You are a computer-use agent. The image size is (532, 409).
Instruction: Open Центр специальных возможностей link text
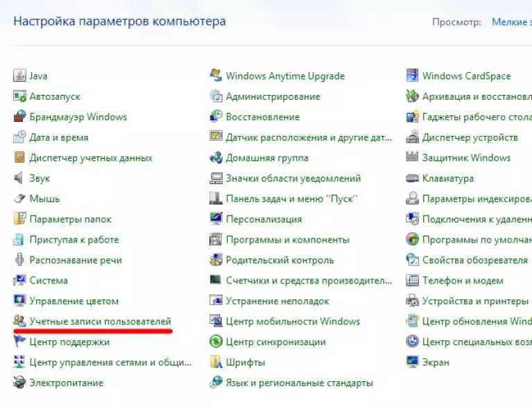click(477, 342)
